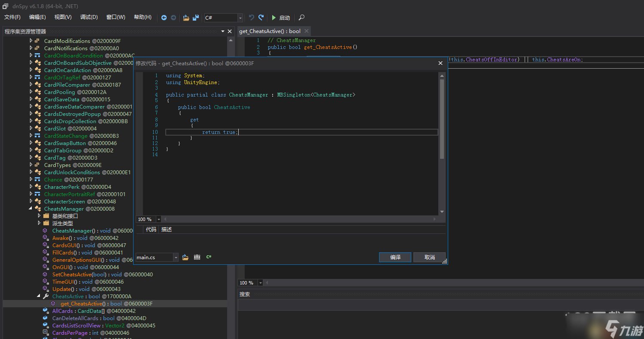Click the C# add source file icon in dialog
The width and height of the screenshot is (644, 339).
tap(209, 257)
